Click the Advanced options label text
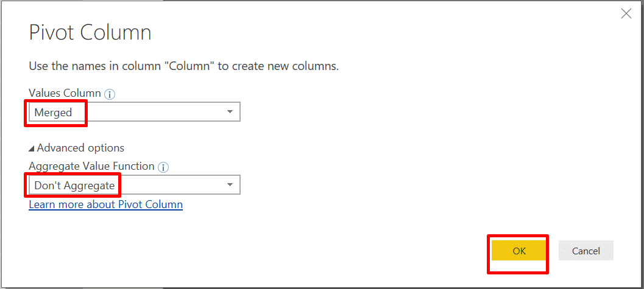This screenshot has height=289, width=644. [x=80, y=148]
